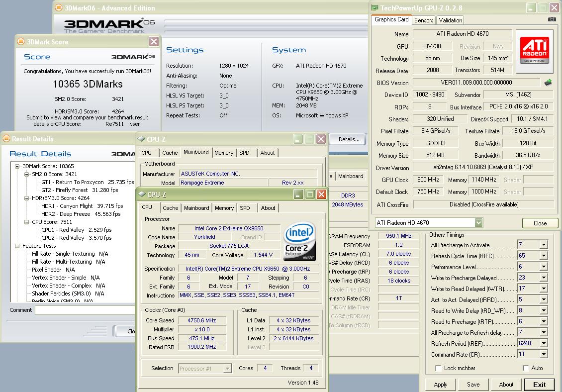Click the 3DMark06 Advanced Edition title icon
Image resolution: width=562 pixels, height=392 pixels.
point(58,7)
